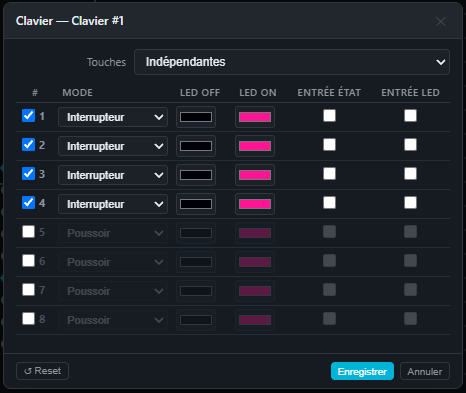The height and width of the screenshot is (393, 466).
Task: Click the Touches label
Action: [106, 62]
